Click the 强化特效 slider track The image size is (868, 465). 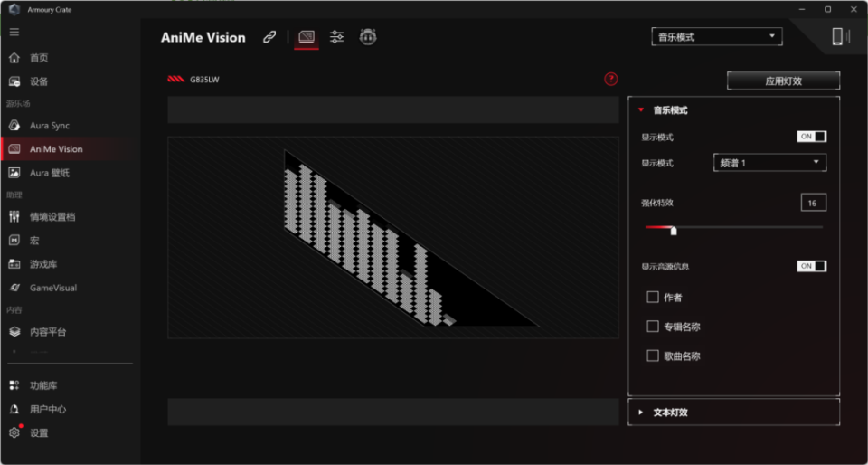coord(734,227)
